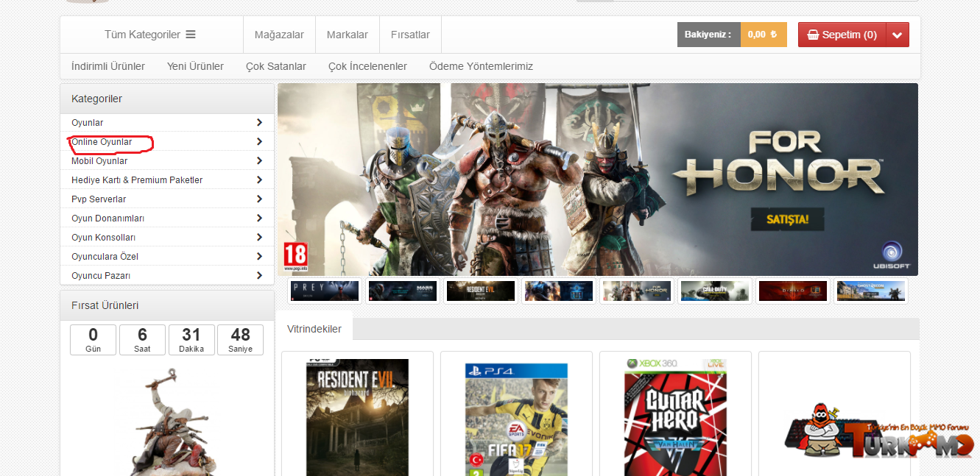Switch to the Vitrindekiler tab

(x=314, y=329)
